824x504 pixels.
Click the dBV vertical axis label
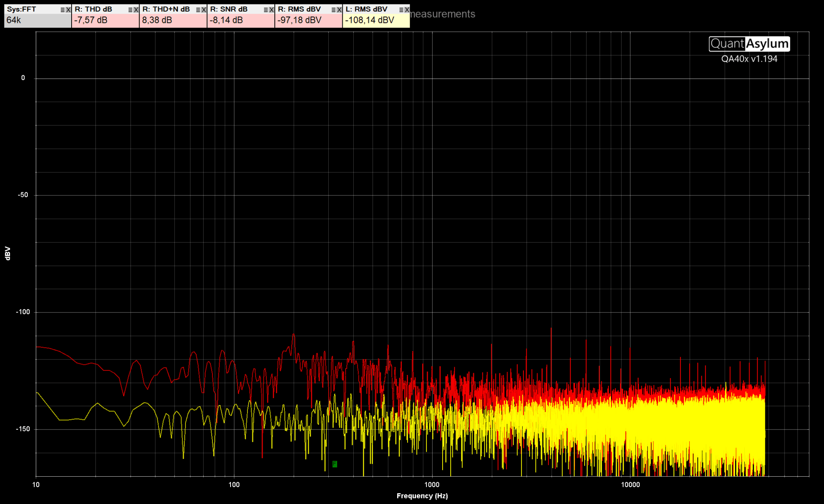tap(8, 253)
